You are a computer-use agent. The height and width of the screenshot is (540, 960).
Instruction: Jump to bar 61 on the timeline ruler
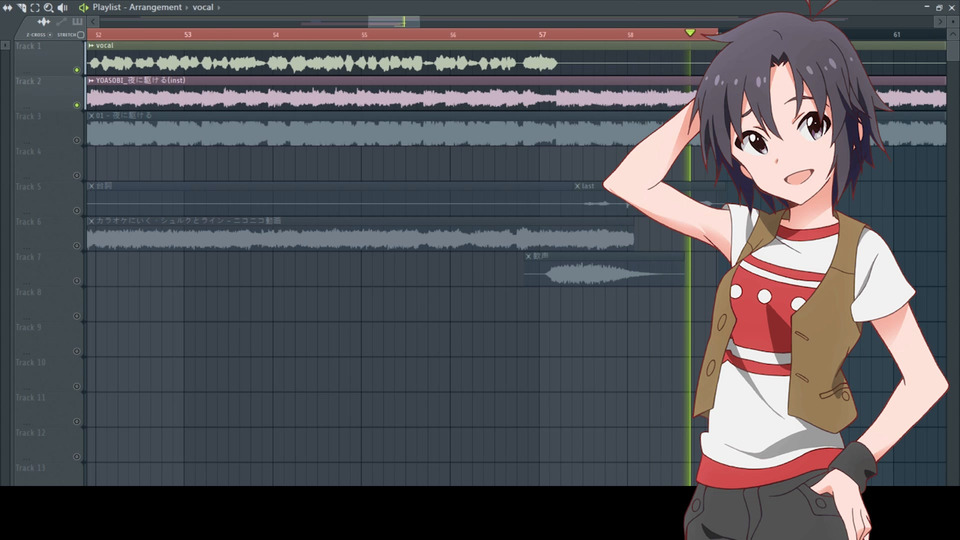tap(896, 35)
